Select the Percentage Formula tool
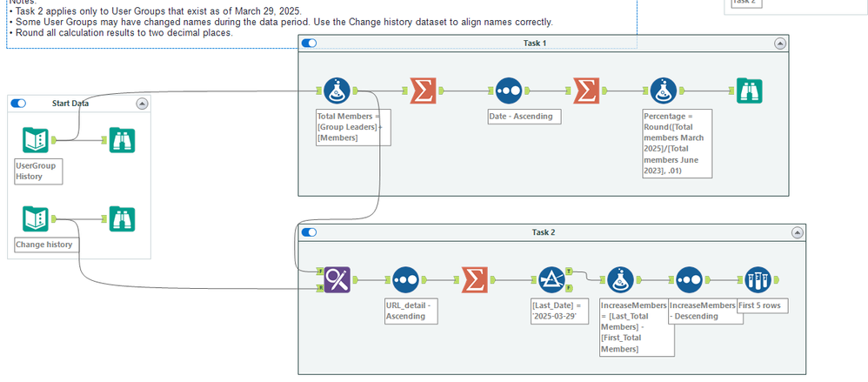The width and height of the screenshot is (868, 382). [x=664, y=90]
